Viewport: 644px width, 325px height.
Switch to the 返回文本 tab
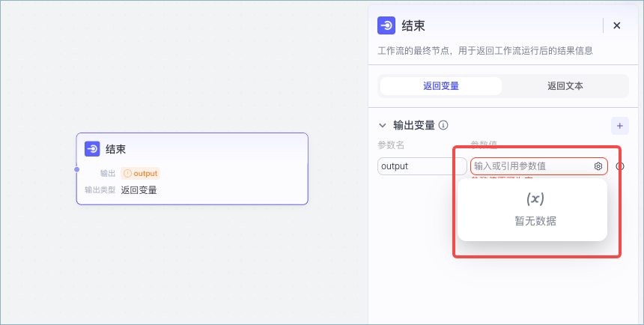[565, 86]
